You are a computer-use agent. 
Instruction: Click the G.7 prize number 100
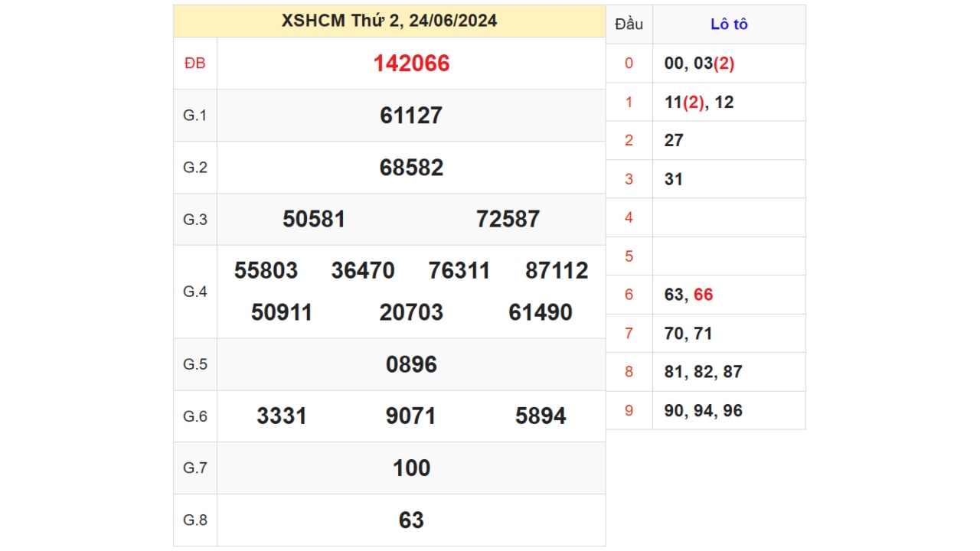tap(411, 468)
